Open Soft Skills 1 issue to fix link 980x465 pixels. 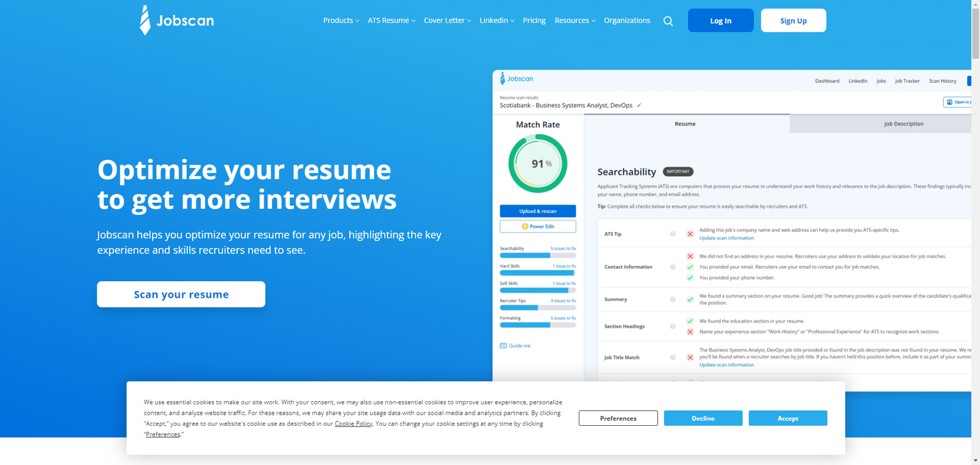click(x=564, y=284)
